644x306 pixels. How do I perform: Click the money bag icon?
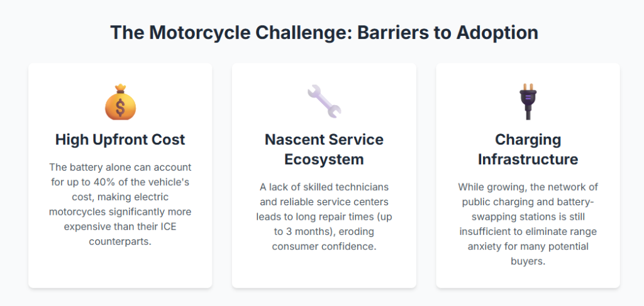tap(120, 102)
